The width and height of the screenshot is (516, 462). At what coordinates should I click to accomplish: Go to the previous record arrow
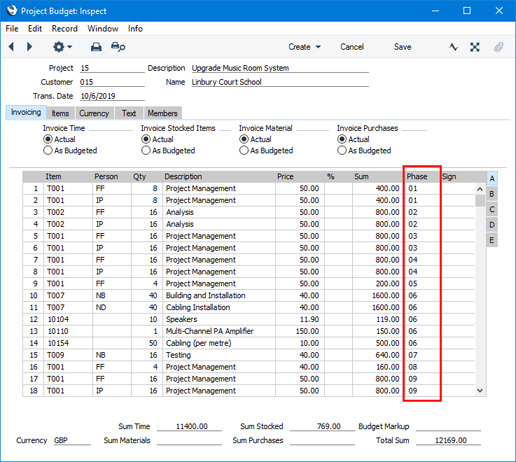(11, 47)
